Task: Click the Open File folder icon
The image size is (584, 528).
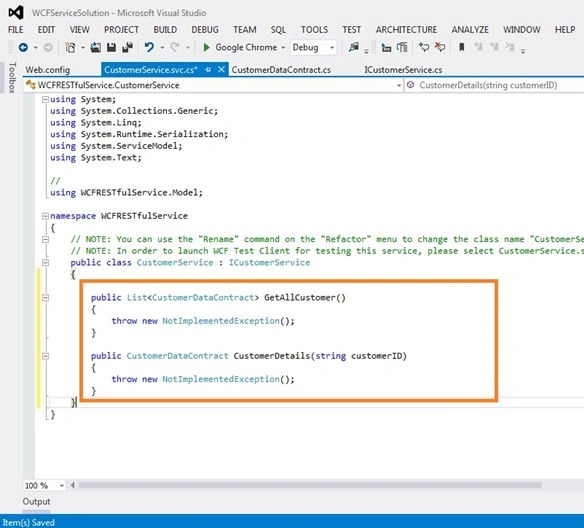Action: point(96,47)
